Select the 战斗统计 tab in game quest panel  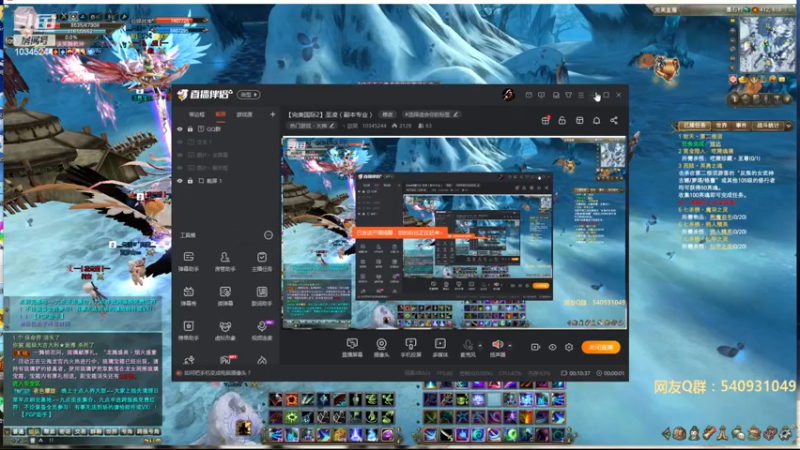(x=768, y=125)
